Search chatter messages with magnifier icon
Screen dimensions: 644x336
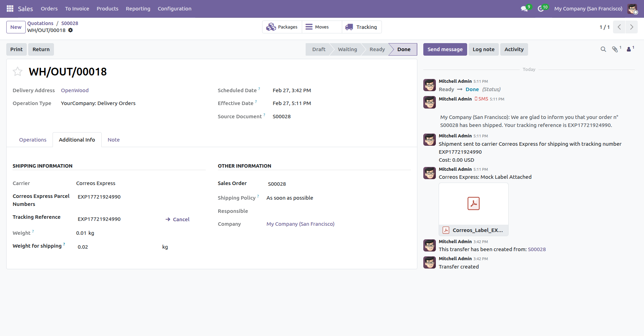tap(603, 49)
